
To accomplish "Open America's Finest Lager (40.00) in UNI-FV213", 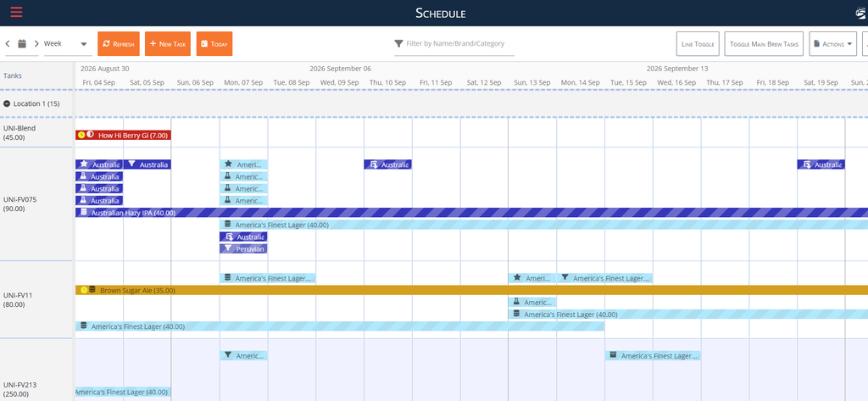I will point(123,393).
